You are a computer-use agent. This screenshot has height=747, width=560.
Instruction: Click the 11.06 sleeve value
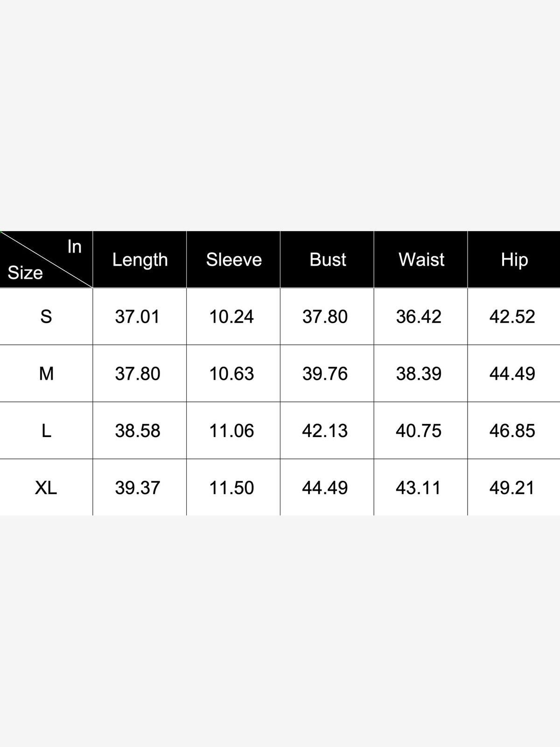[231, 430]
